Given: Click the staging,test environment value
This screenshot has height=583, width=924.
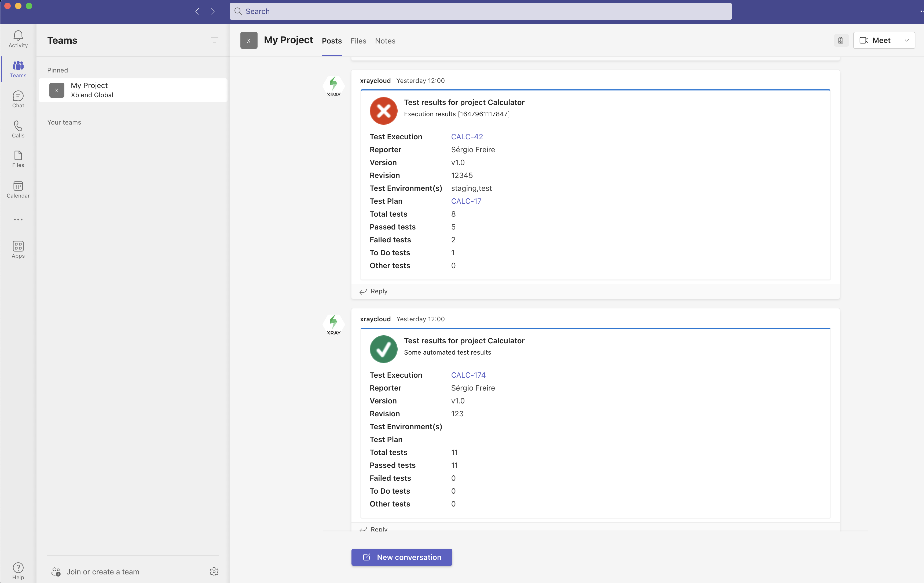Looking at the screenshot, I should coord(471,188).
